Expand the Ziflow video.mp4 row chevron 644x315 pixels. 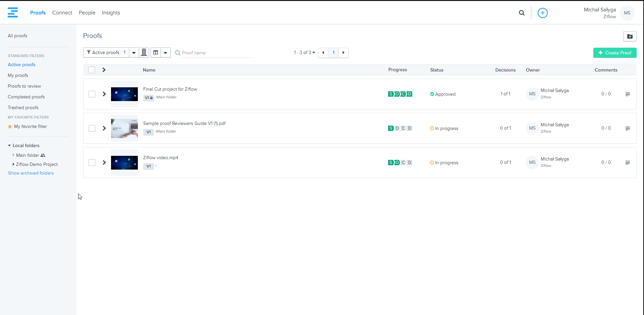(104, 163)
